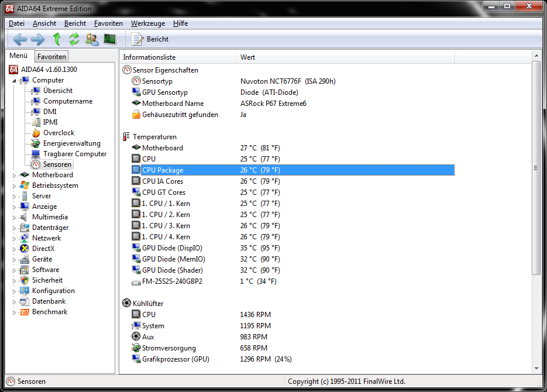547x392 pixels.
Task: Click the users toolbar icon
Action: (x=92, y=39)
